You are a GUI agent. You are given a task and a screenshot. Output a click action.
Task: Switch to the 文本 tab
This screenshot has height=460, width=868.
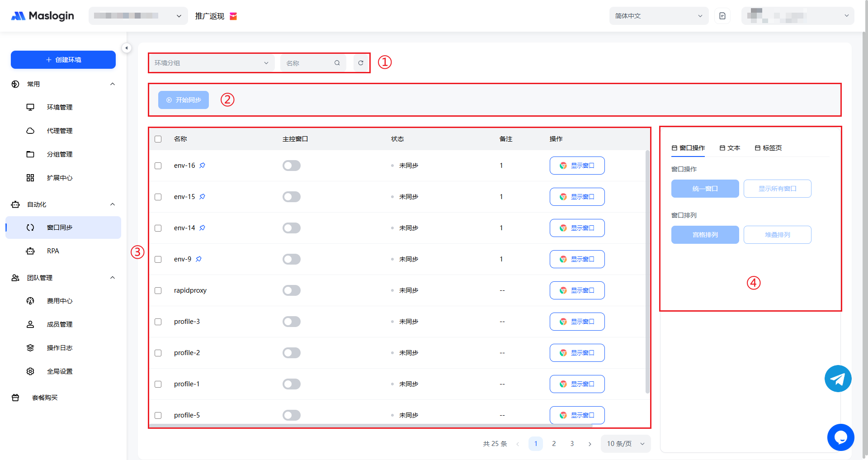730,148
